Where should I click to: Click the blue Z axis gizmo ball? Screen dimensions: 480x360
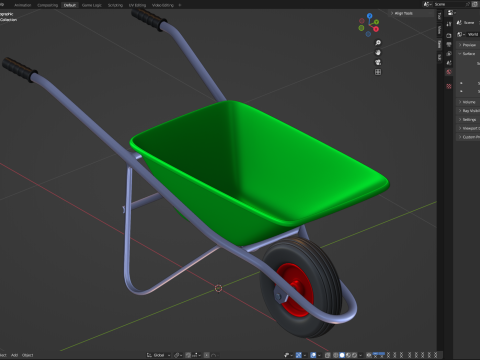pyautogui.click(x=369, y=16)
